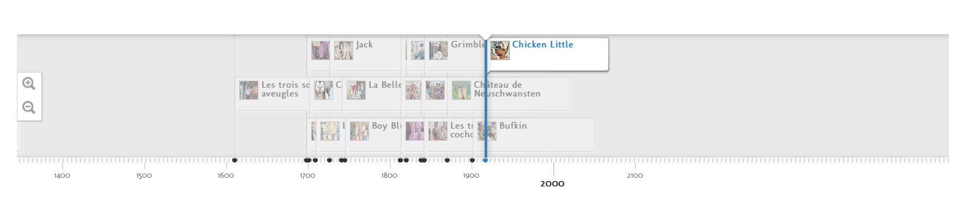The height and width of the screenshot is (205, 980).
Task: Click the timeline marker dot at 1900
Action: point(472,160)
